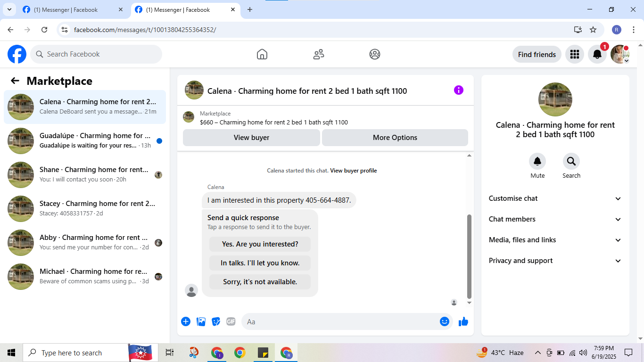
Task: Open the Guadalúpe conversation
Action: [x=85, y=141]
